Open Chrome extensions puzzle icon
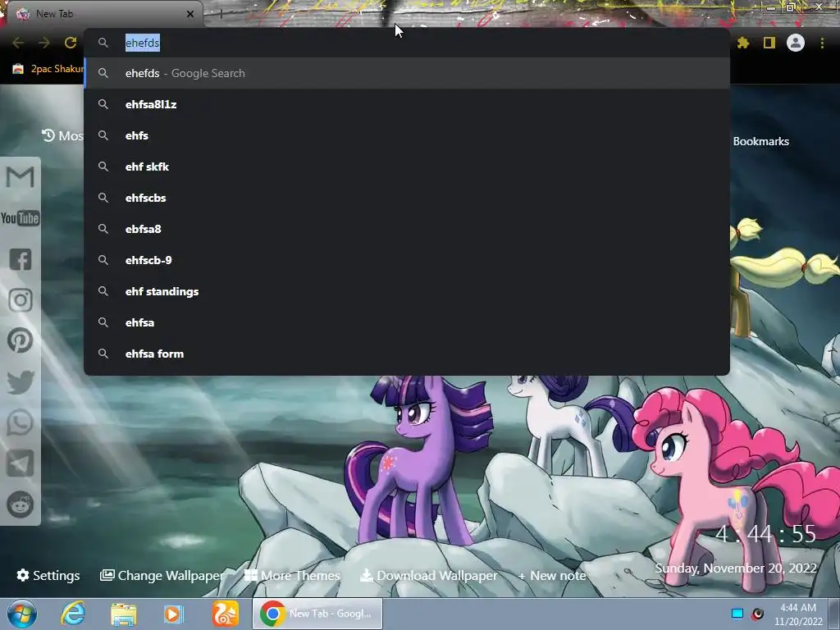This screenshot has width=840, height=630. click(x=742, y=43)
